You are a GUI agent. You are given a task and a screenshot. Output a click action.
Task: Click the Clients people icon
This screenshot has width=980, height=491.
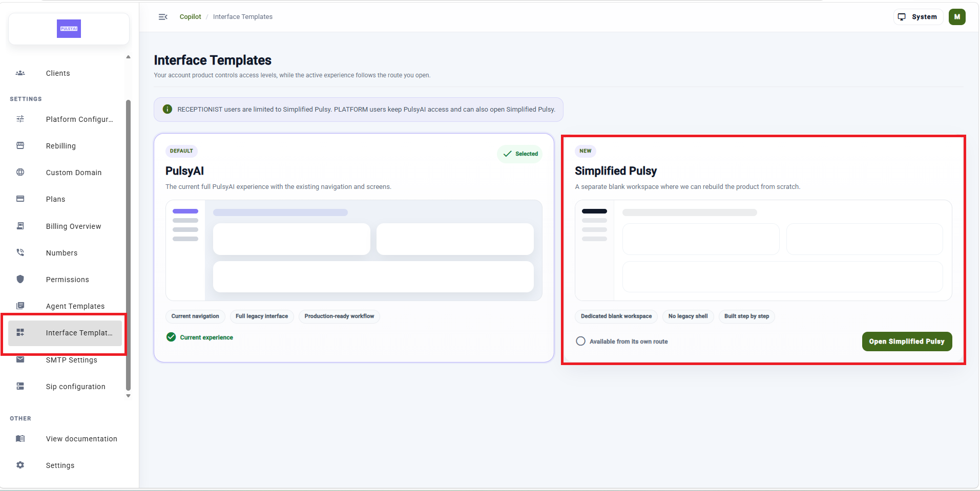click(20, 73)
